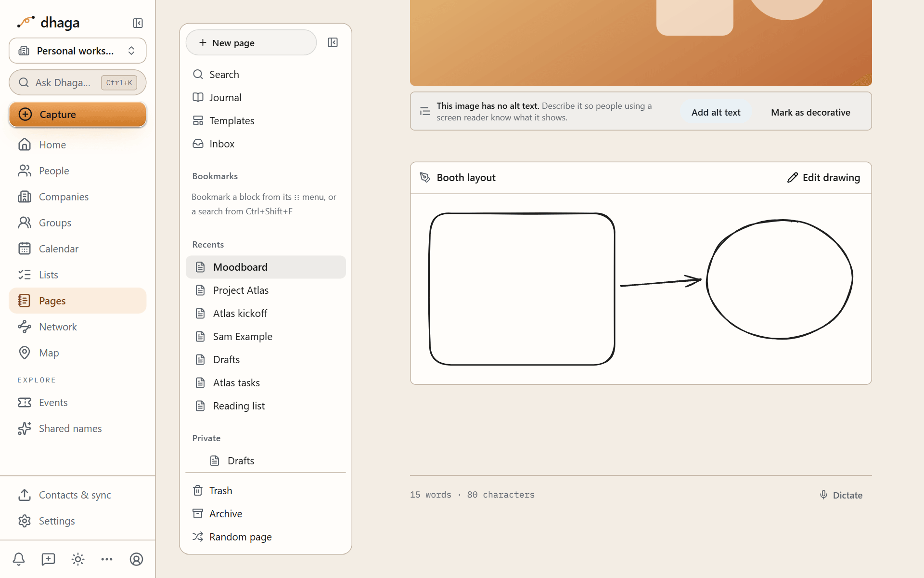
Task: Go to Home in the sidebar
Action: click(x=77, y=144)
